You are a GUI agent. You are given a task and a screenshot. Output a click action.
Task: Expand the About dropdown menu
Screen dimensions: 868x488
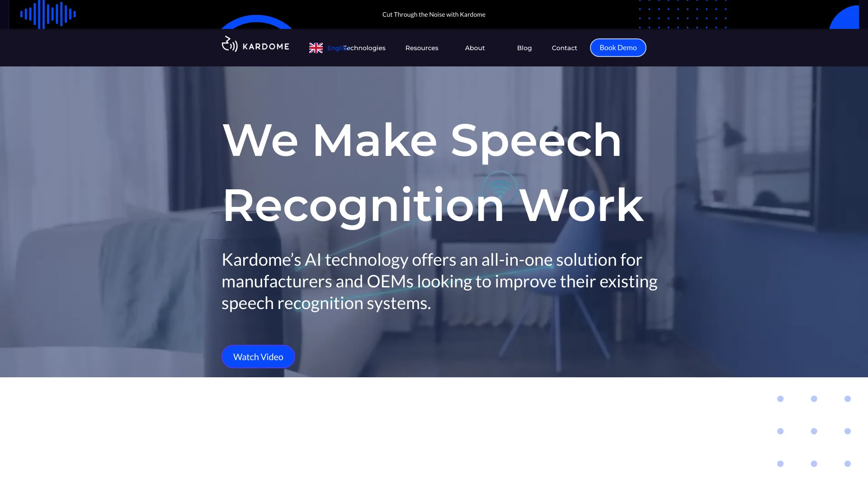[475, 47]
